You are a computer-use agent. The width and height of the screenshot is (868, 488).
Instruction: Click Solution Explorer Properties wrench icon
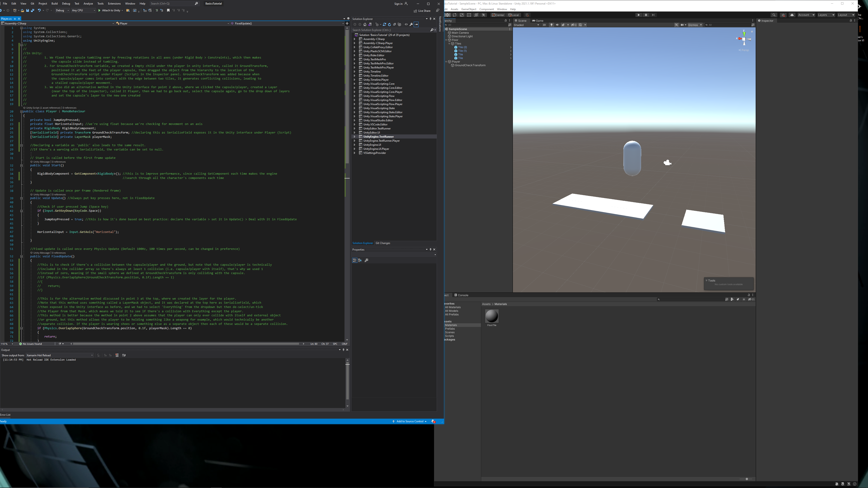411,25
